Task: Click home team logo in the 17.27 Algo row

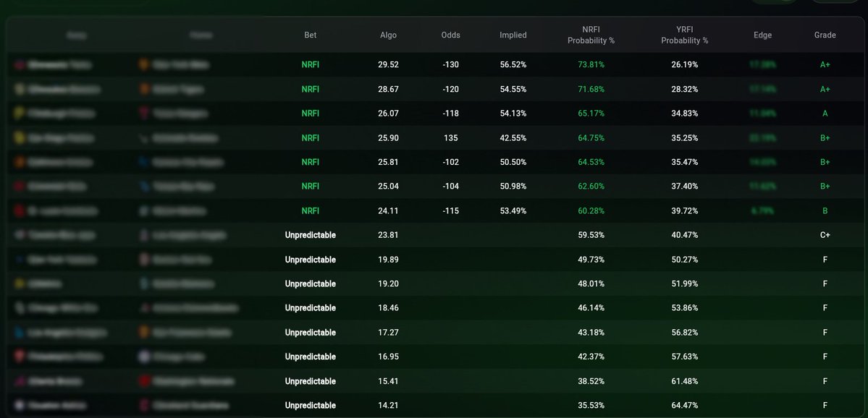Action: pyautogui.click(x=144, y=332)
